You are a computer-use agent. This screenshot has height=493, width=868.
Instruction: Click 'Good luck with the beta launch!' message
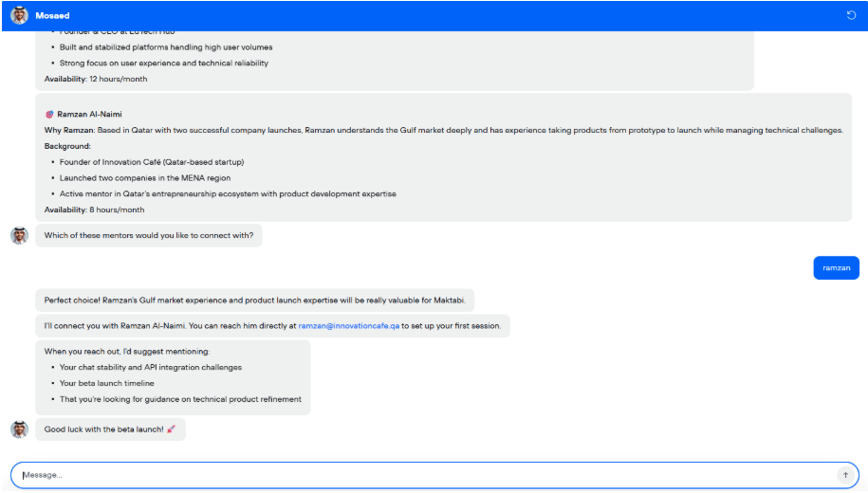(x=110, y=429)
